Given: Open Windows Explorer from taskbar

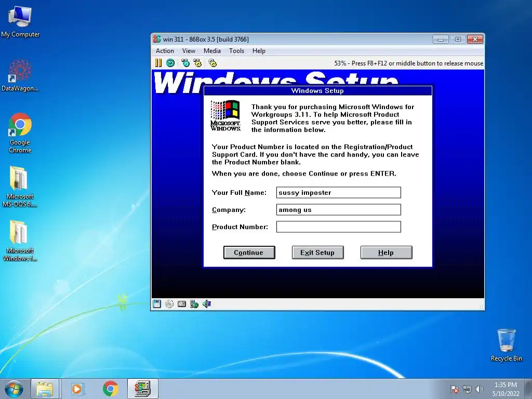Looking at the screenshot, I should point(45,389).
